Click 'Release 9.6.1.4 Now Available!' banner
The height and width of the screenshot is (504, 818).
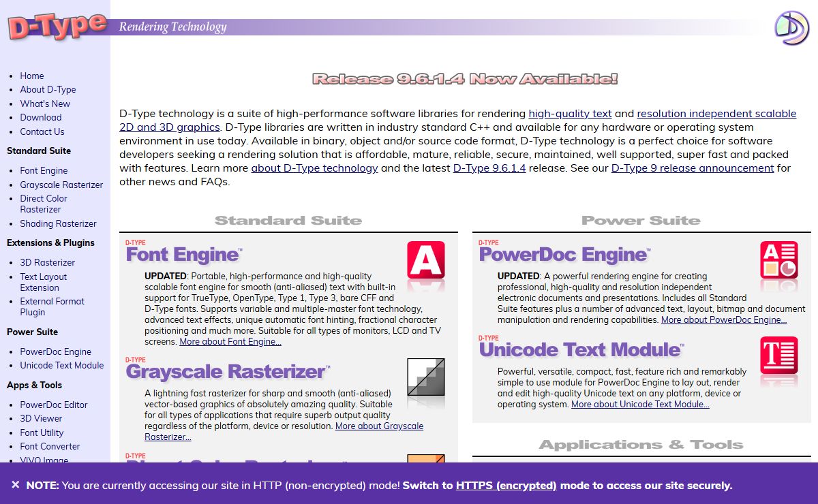(465, 79)
